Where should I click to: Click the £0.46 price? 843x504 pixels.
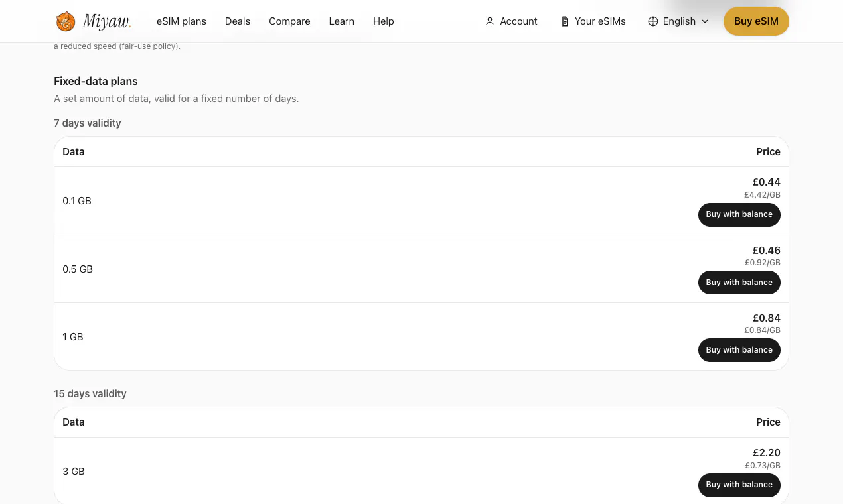click(x=766, y=251)
